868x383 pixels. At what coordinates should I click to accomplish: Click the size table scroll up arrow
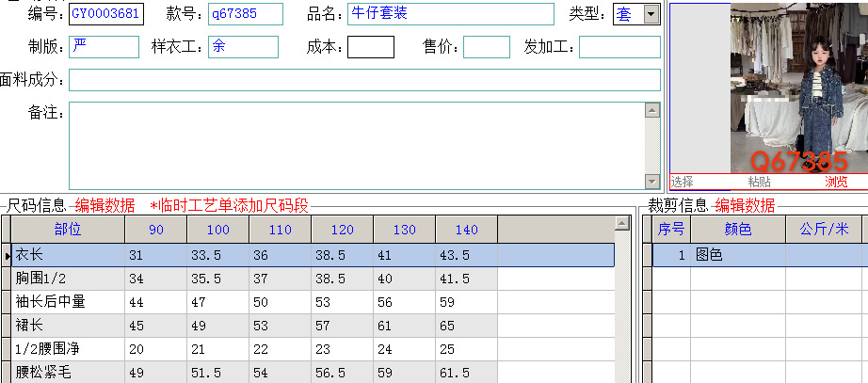pos(622,224)
